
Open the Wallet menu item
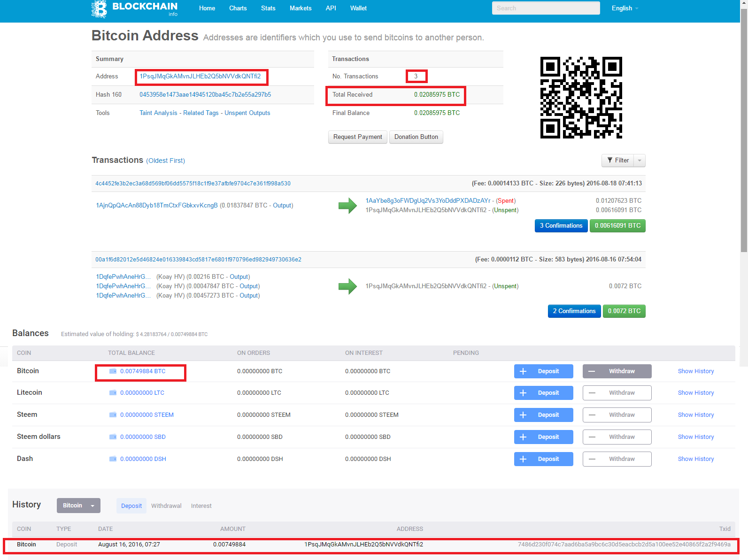tap(358, 8)
